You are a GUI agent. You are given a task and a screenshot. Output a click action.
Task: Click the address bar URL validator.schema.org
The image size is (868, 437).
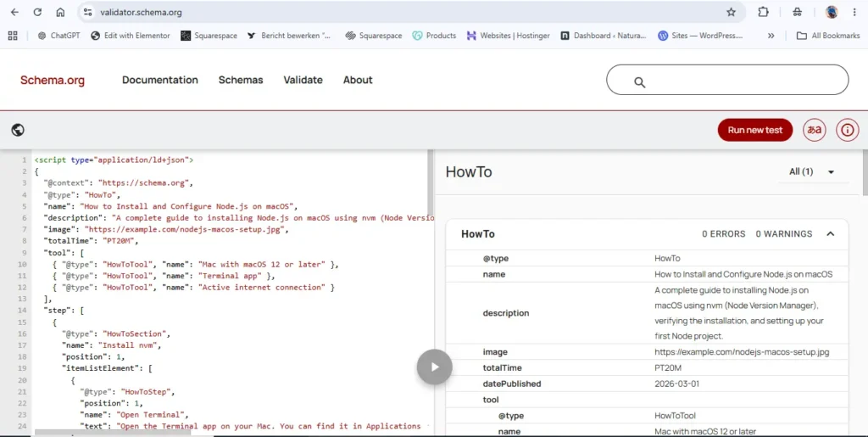point(141,12)
